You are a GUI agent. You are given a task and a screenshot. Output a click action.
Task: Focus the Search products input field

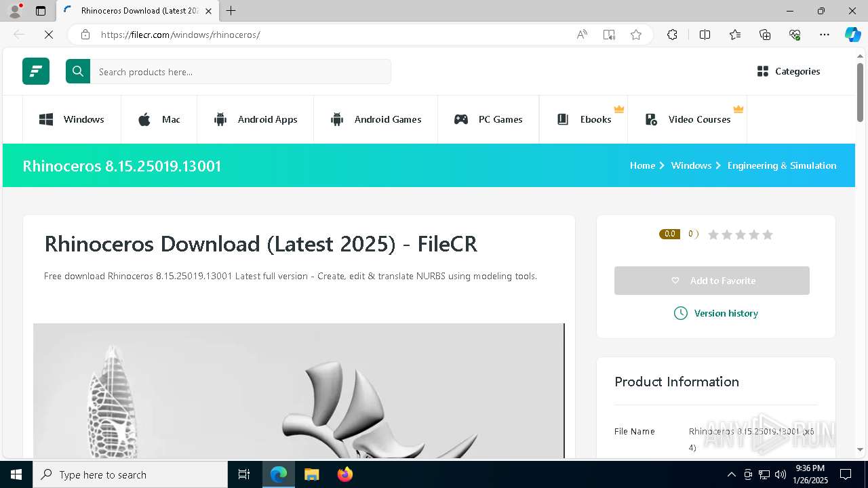coord(241,71)
